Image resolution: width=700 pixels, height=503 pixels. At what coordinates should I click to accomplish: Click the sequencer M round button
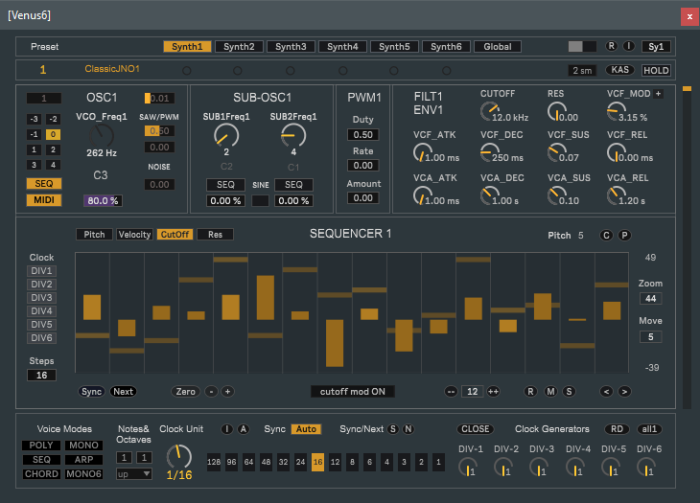click(551, 392)
